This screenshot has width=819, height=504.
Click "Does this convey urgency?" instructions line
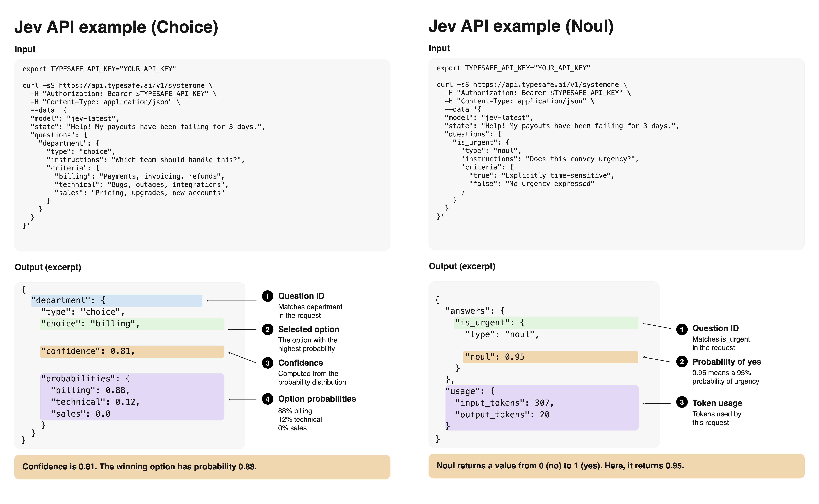[550, 159]
